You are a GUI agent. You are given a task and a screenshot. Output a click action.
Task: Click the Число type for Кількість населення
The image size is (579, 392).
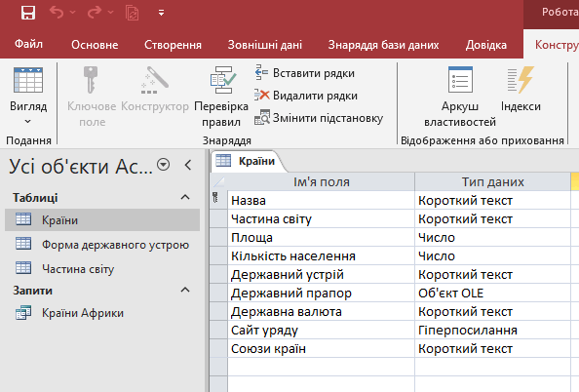492,255
